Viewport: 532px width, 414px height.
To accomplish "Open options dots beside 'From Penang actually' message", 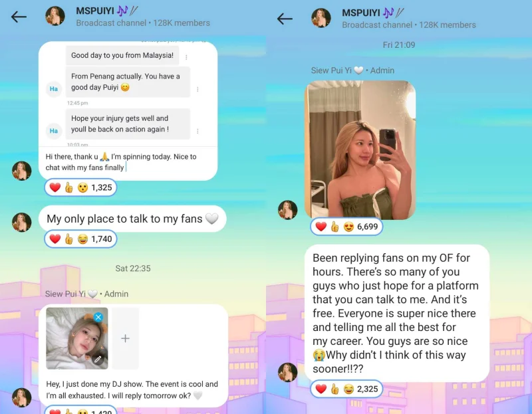I will tap(198, 89).
